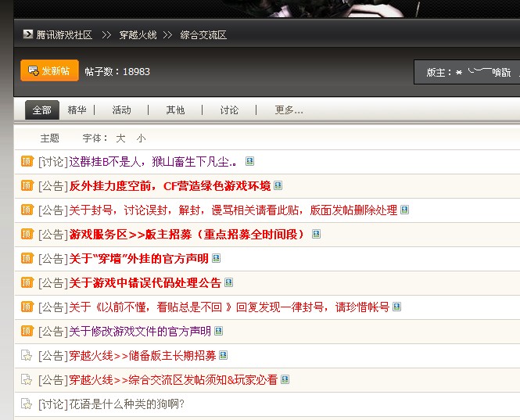
Task: Switch to the 其他 tab
Action: tap(175, 109)
